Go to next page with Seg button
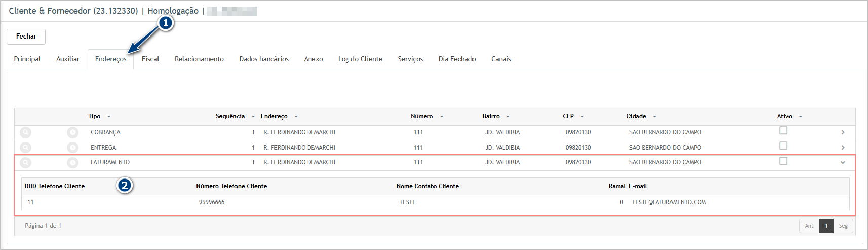The width and height of the screenshot is (868, 250). (843, 226)
